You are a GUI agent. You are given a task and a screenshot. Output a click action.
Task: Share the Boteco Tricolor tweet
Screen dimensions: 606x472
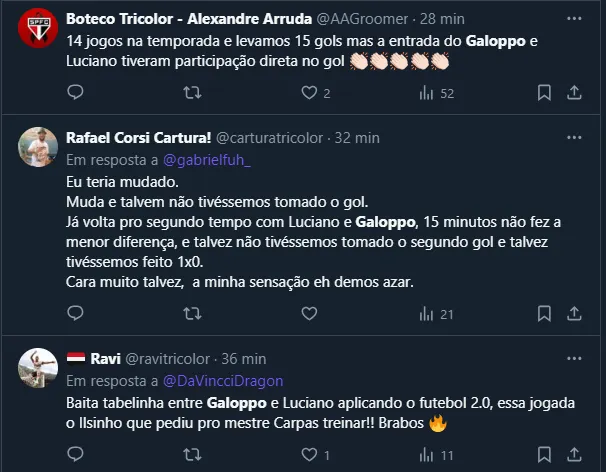(575, 93)
